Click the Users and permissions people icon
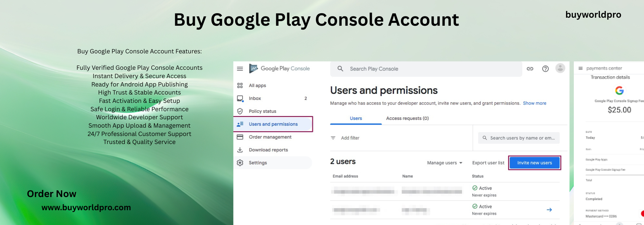Viewport: 644px width, 225px height. (240, 124)
